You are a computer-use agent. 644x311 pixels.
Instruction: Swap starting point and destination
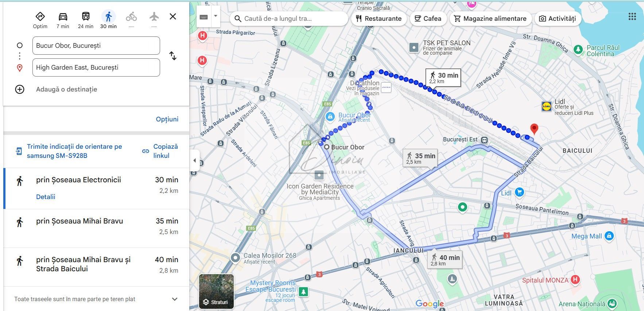coord(173,56)
